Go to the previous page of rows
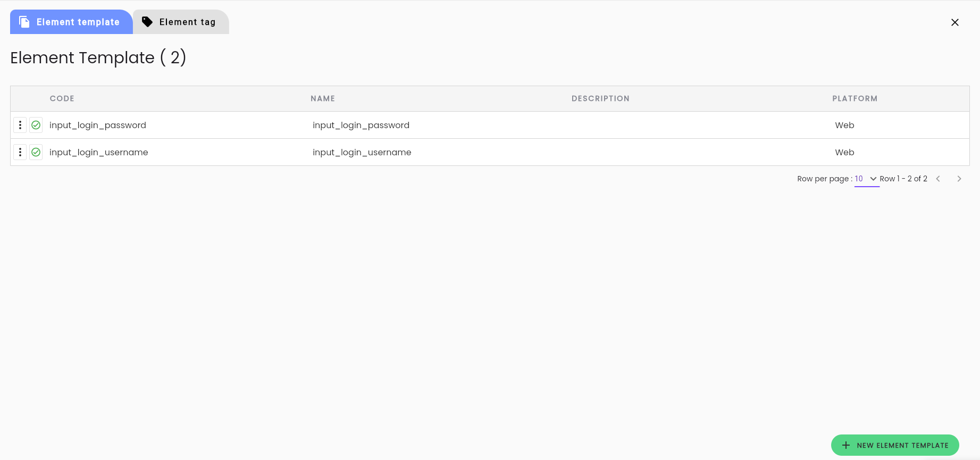The width and height of the screenshot is (980, 460). point(938,179)
